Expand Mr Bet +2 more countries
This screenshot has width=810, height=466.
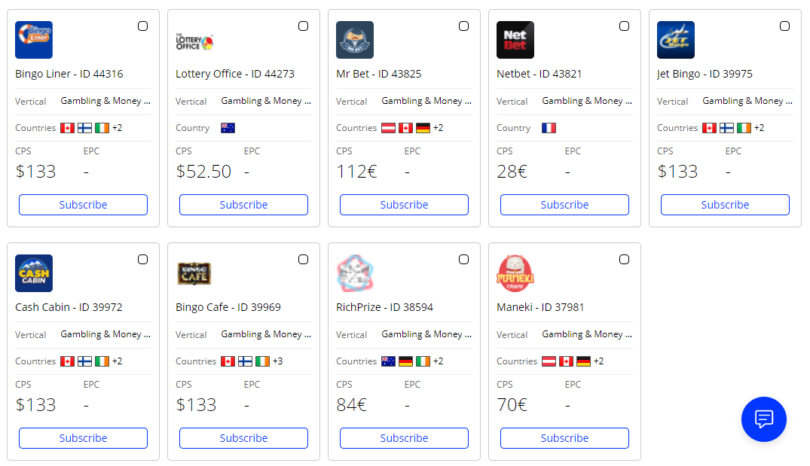pos(438,128)
